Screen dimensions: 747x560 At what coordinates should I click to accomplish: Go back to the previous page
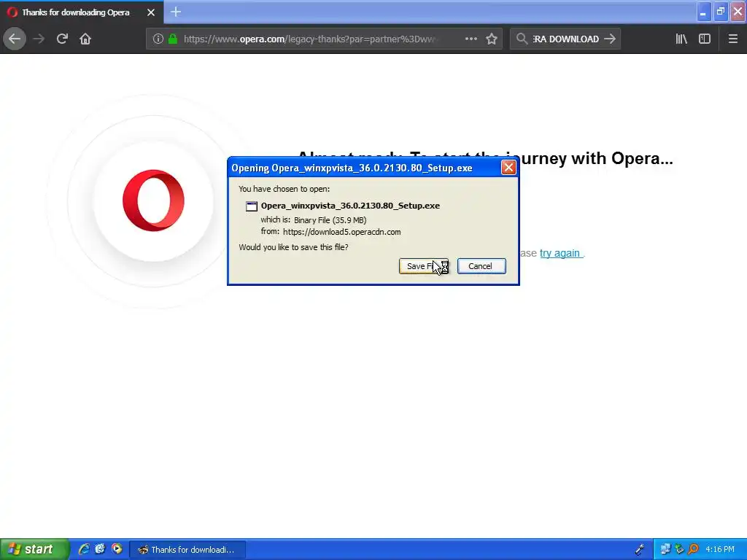click(15, 39)
